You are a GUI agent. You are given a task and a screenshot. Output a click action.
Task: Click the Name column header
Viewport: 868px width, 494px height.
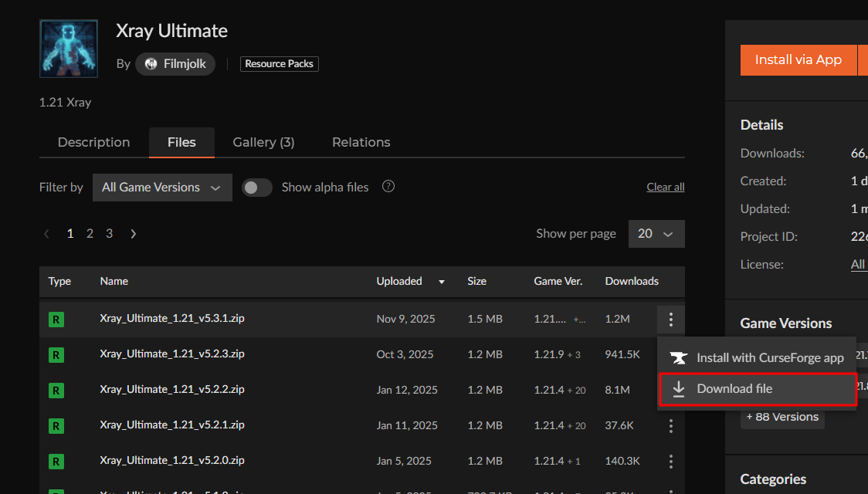click(114, 282)
